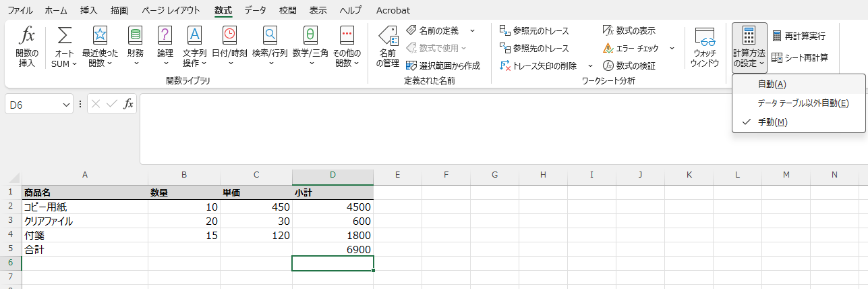Image resolution: width=868 pixels, height=289 pixels.
Task: Open the 文字列操作 functions icon
Action: coord(194,35)
